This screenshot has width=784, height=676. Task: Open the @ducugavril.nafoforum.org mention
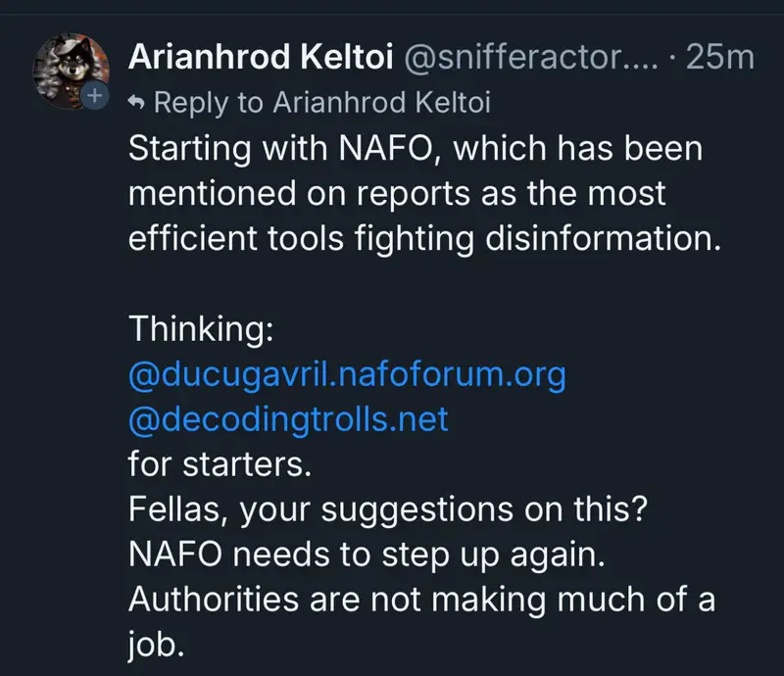coord(347,376)
